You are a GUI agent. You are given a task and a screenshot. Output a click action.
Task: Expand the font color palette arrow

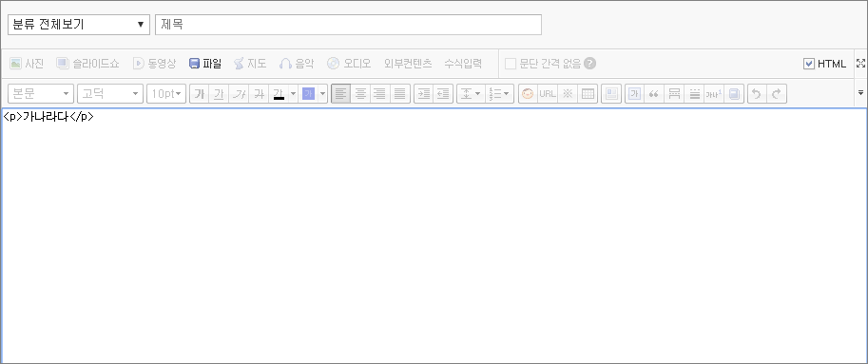click(x=294, y=93)
